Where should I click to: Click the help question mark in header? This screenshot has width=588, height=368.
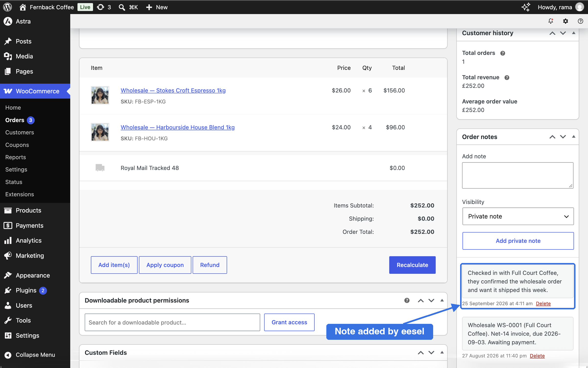pyautogui.click(x=580, y=21)
